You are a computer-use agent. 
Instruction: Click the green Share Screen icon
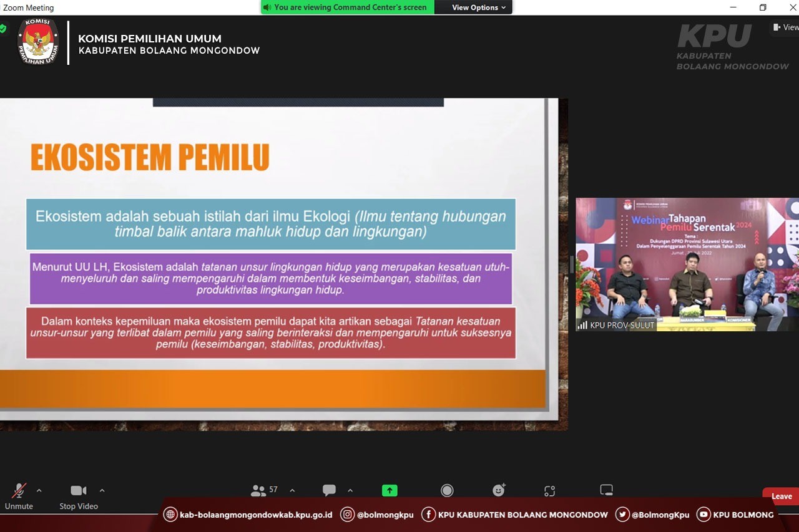[x=390, y=490]
